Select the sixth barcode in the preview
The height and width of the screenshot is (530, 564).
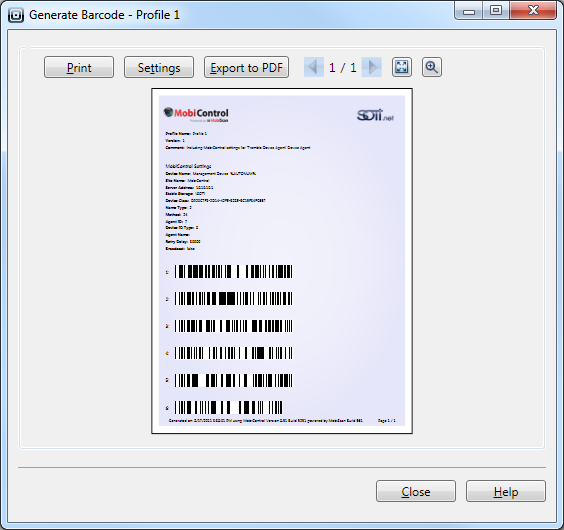click(x=228, y=408)
